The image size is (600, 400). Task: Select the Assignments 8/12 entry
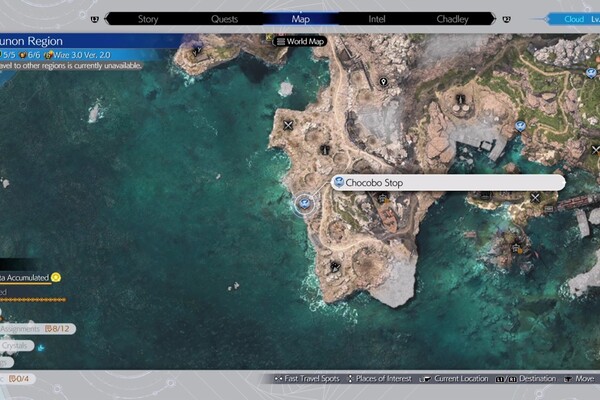(37, 329)
